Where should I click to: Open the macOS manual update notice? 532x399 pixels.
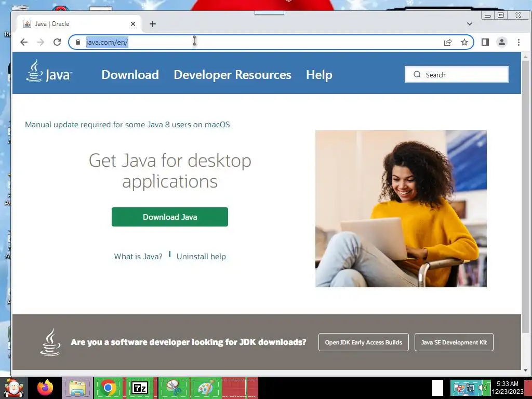click(127, 125)
